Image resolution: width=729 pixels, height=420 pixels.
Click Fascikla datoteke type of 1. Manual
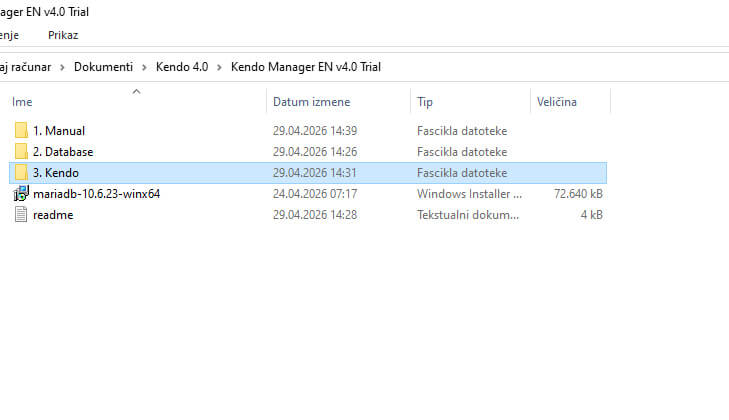click(462, 131)
